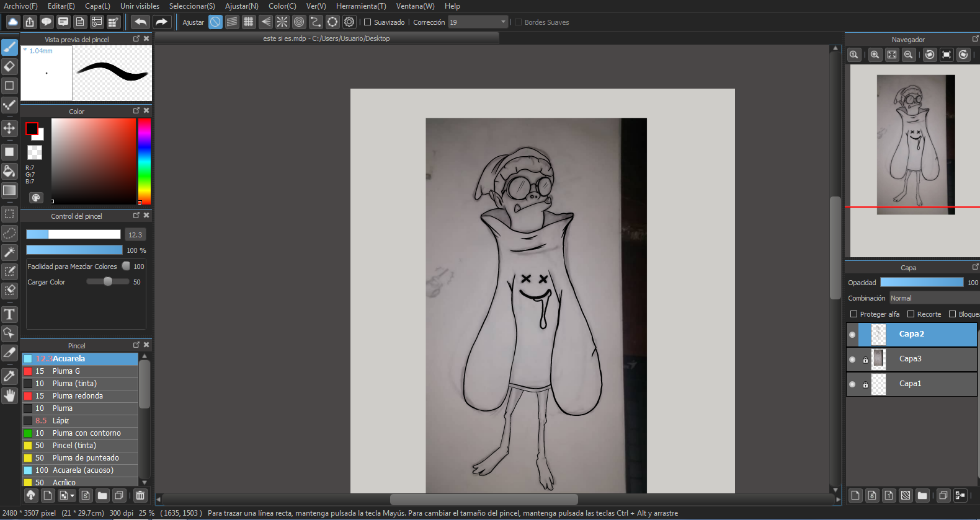Select the Brush tool in left toolbar

pos(9,47)
